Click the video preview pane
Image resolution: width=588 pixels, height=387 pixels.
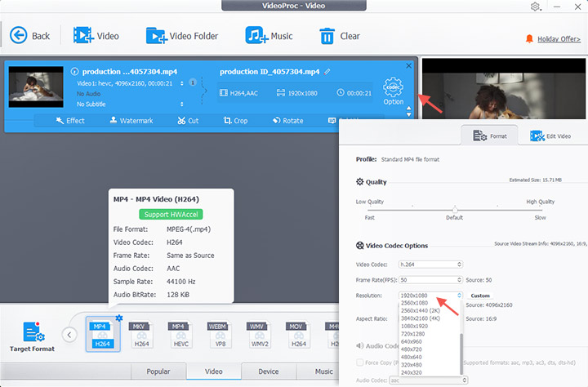504,88
